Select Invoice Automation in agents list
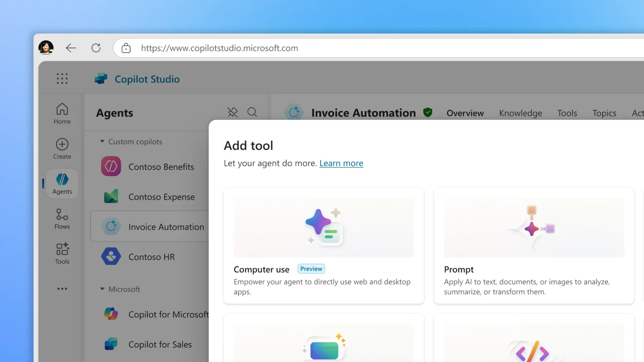The height and width of the screenshot is (362, 644). [x=150, y=226]
